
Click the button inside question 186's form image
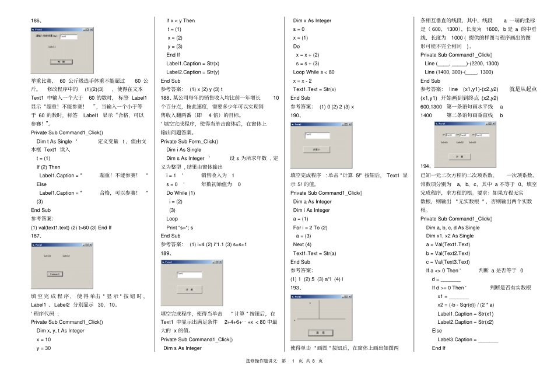(61, 62)
